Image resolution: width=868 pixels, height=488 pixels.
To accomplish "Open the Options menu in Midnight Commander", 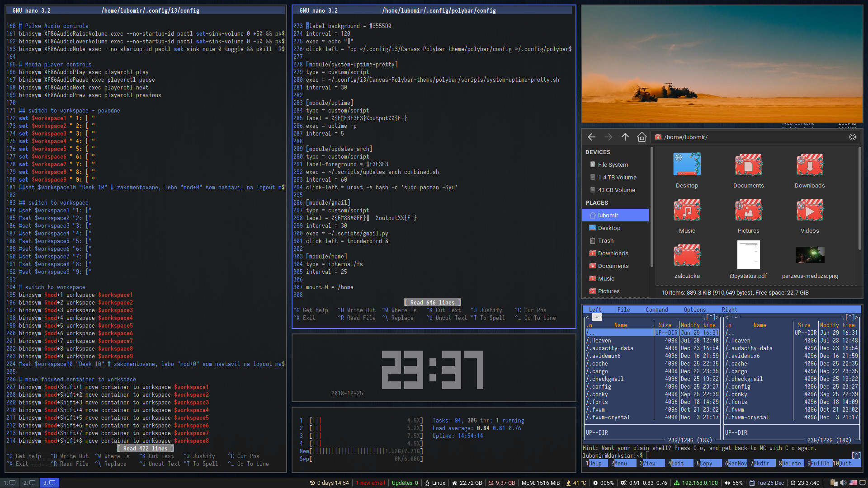I will [694, 310].
